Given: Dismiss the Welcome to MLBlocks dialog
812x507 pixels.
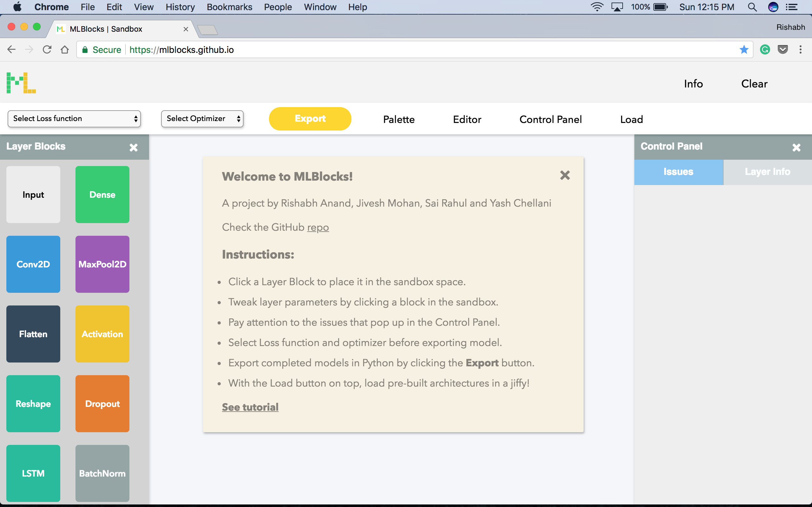Looking at the screenshot, I should (x=565, y=175).
